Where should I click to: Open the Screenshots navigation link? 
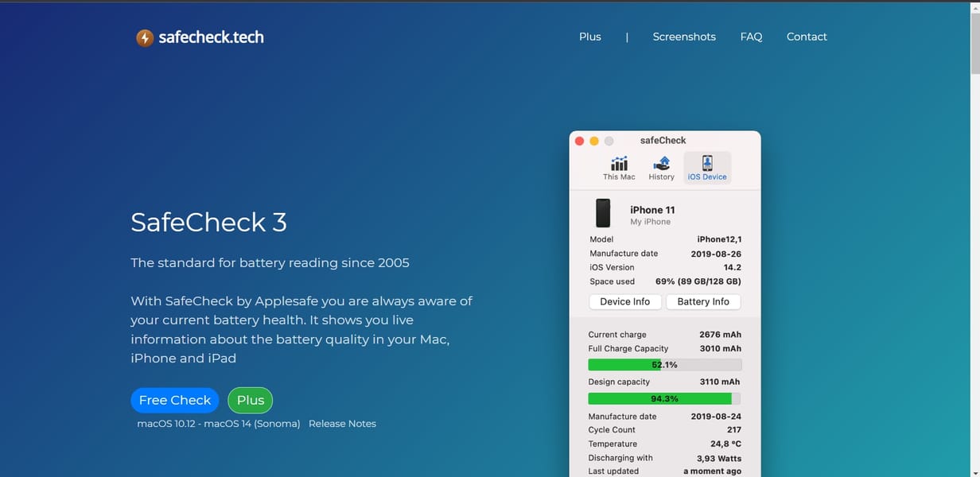(684, 37)
